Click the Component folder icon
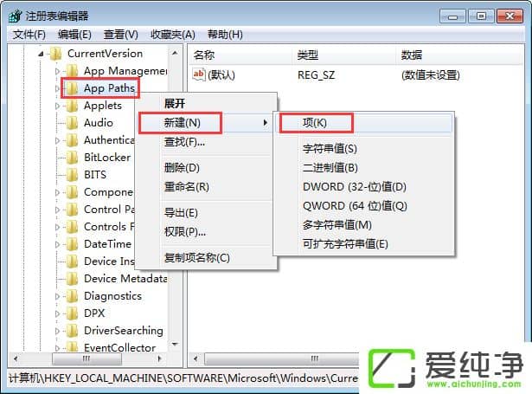 click(x=72, y=192)
